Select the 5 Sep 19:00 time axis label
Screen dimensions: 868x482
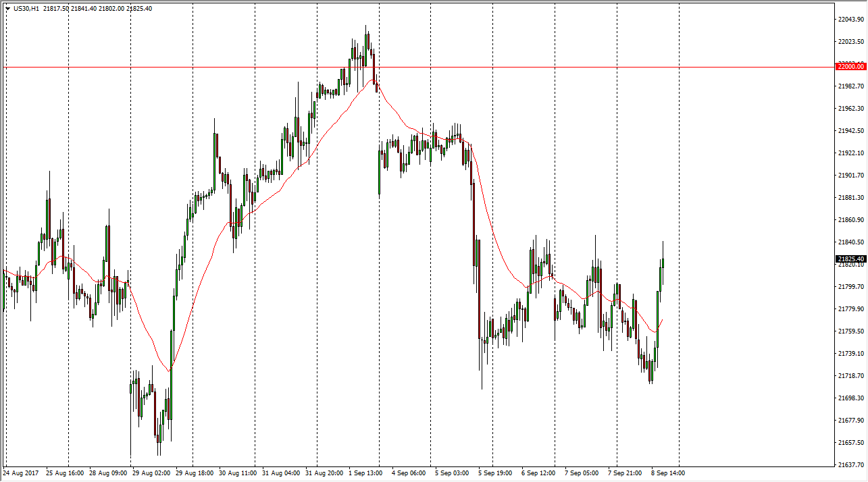pos(496,473)
